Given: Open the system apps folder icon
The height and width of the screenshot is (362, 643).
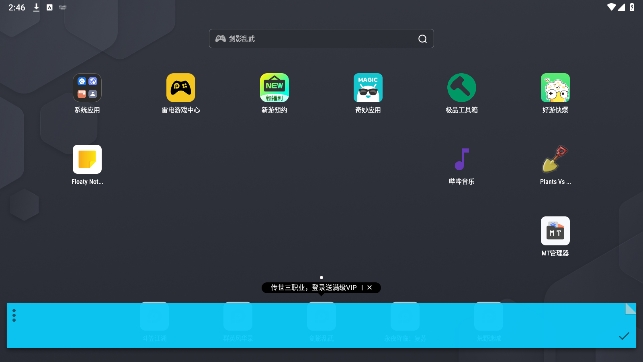Looking at the screenshot, I should (x=87, y=88).
